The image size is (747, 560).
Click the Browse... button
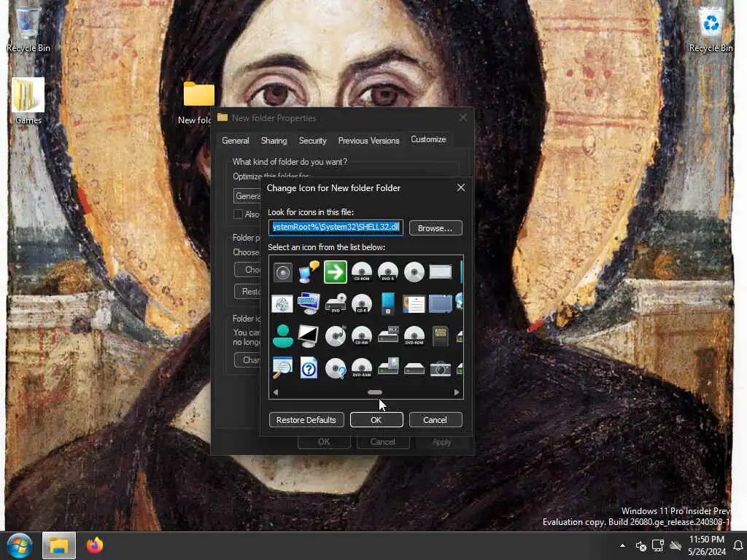(436, 228)
